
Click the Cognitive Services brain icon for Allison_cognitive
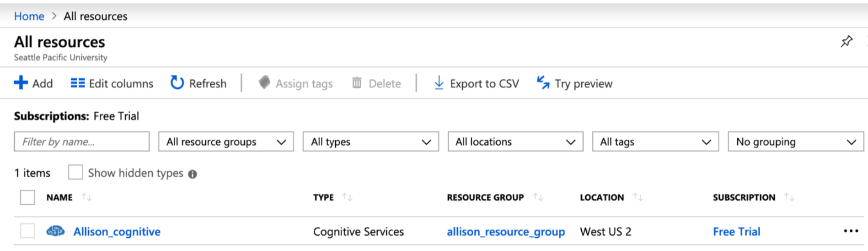55,231
